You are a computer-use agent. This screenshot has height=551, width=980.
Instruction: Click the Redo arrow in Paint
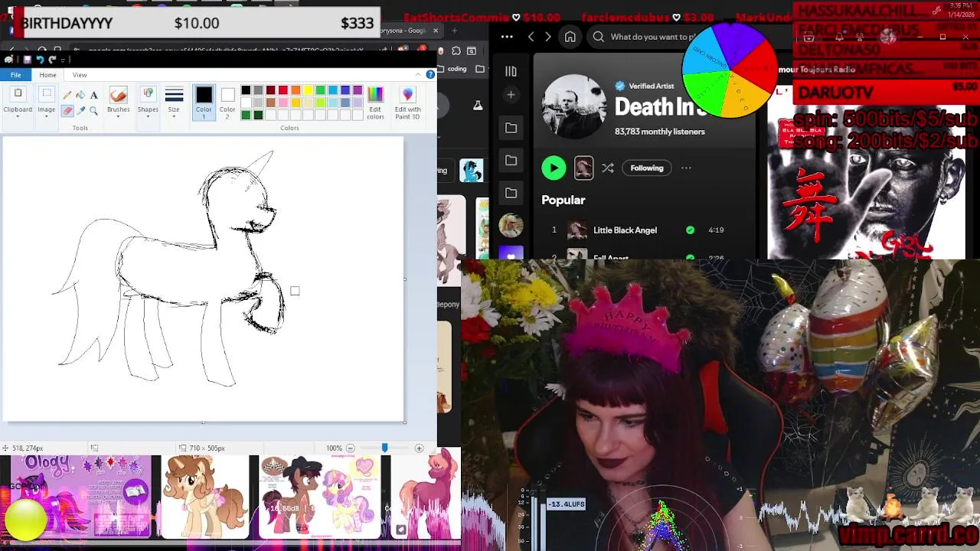coord(52,60)
